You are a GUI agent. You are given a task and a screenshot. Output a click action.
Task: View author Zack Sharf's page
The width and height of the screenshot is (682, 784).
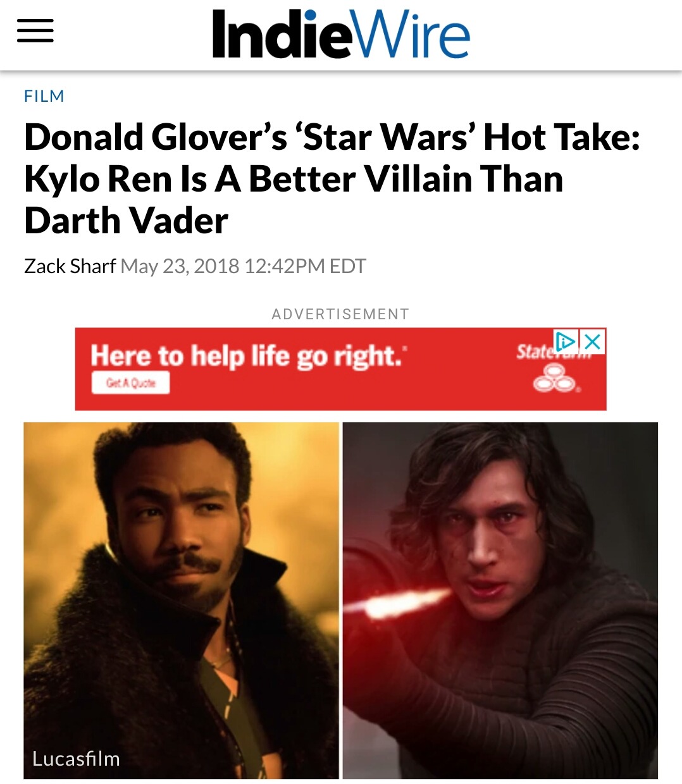(70, 266)
